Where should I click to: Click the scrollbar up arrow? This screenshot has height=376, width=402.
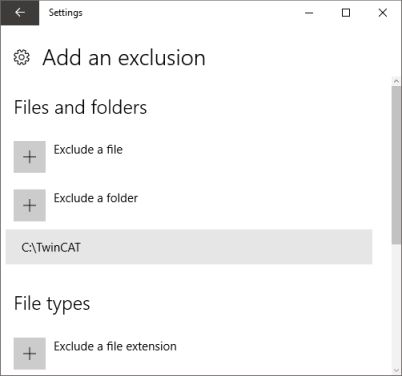[x=396, y=81]
